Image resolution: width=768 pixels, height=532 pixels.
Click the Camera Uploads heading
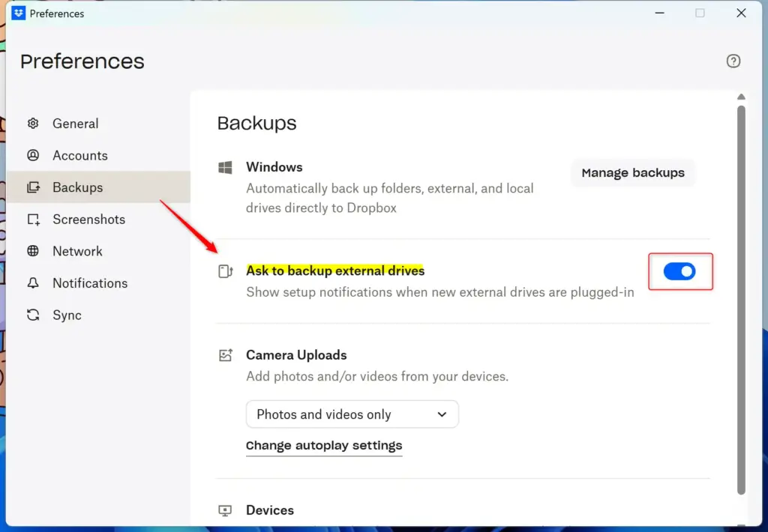click(296, 355)
